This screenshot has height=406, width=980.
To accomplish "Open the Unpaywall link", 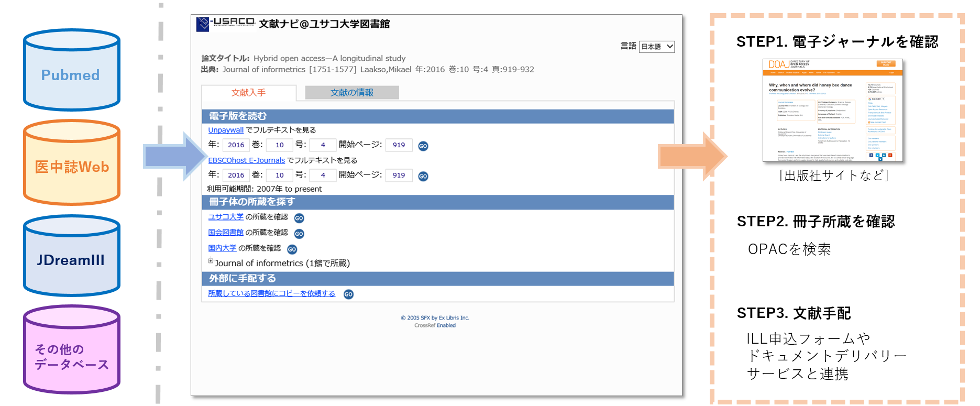I will [x=226, y=130].
